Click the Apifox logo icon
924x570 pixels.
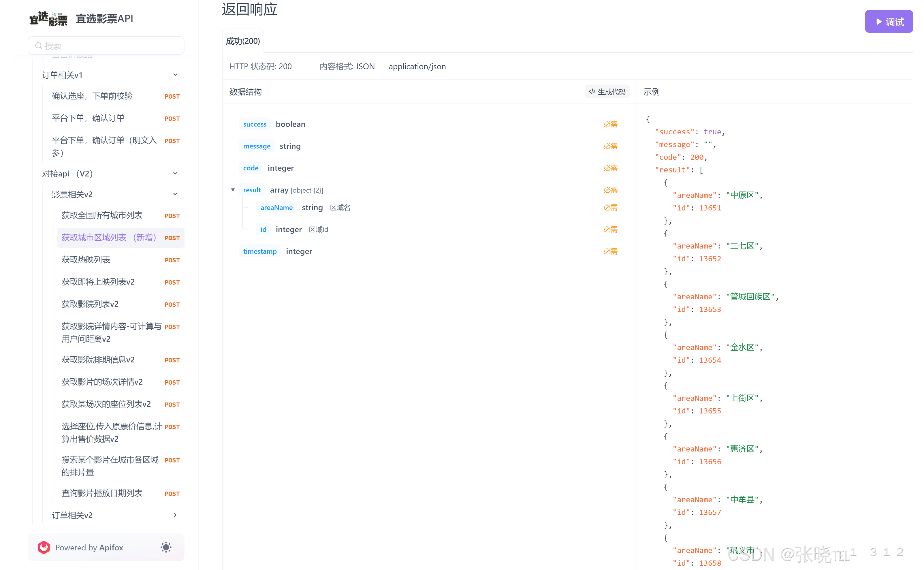(44, 548)
